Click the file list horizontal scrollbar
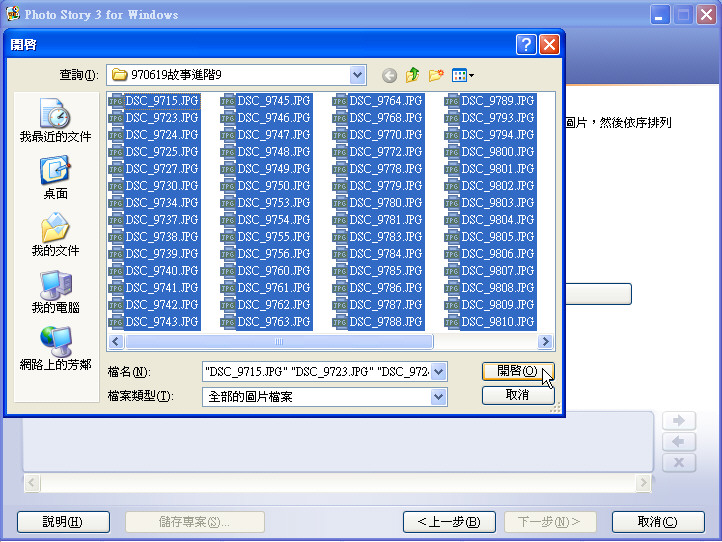 pyautogui.click(x=330, y=342)
